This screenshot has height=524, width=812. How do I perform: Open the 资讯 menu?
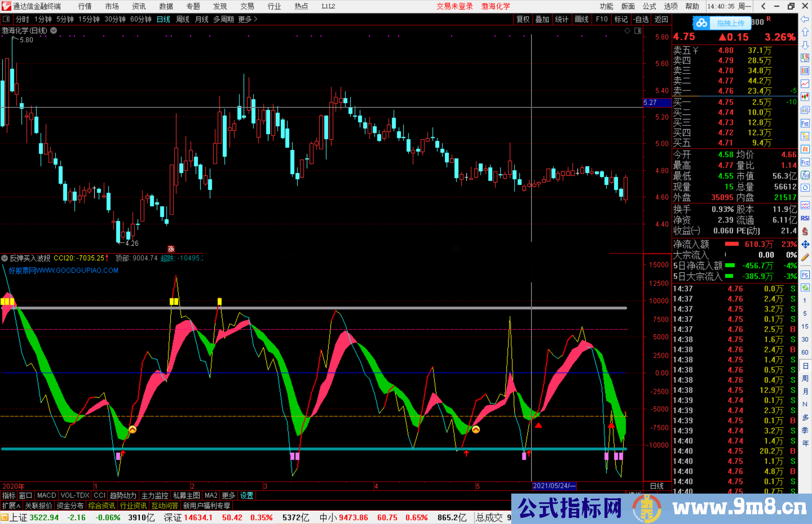tap(138, 6)
